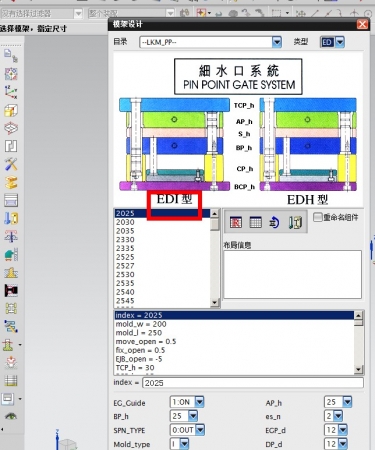Image resolution: width=375 pixels, height=450 pixels.
Task: Open the View Manager eye icon
Action: [11, 416]
